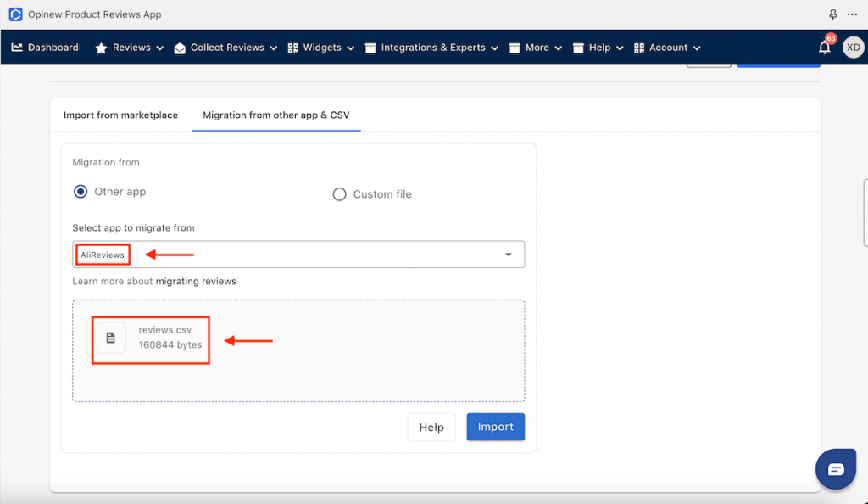868x504 pixels.
Task: Click the Account grid icon
Action: 639,48
